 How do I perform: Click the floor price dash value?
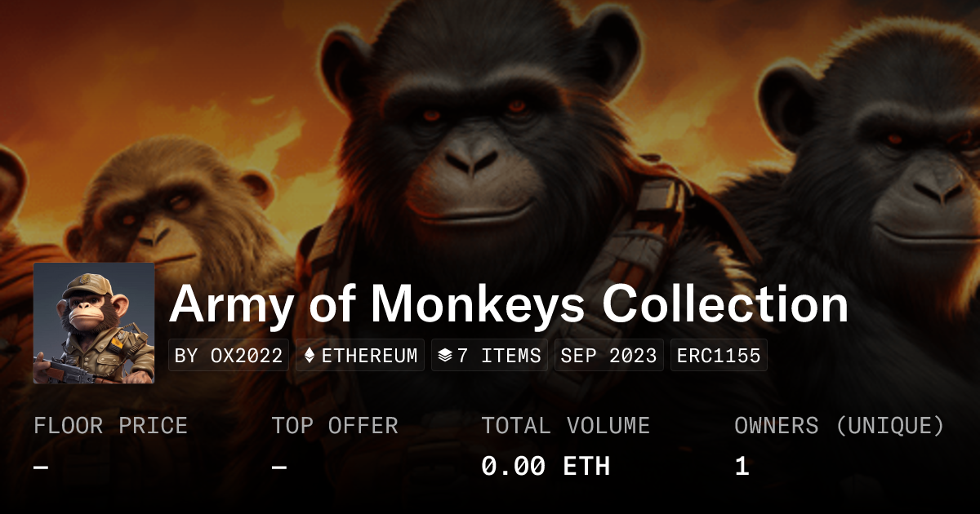click(41, 467)
